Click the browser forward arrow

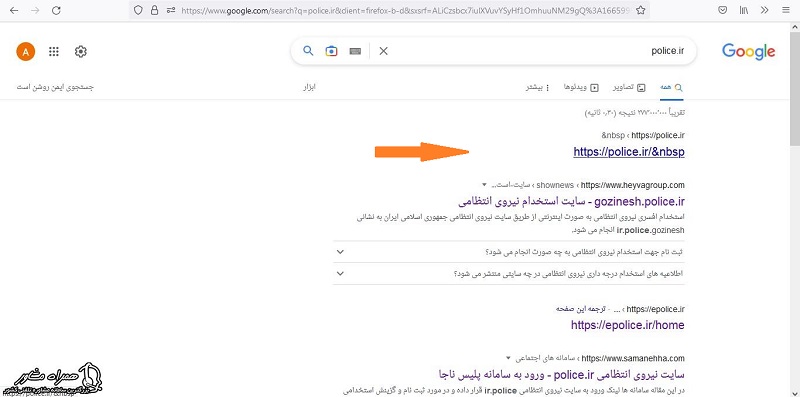[35, 10]
